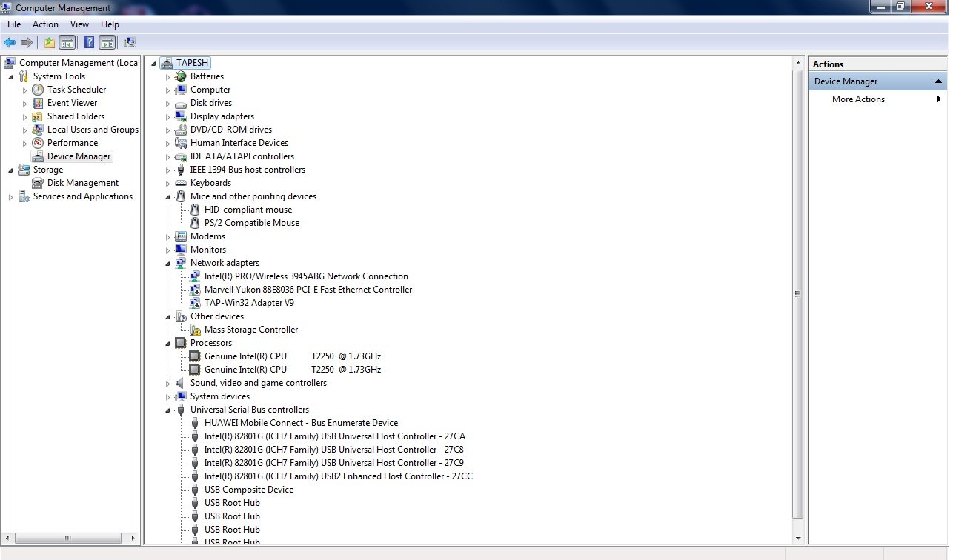Screen dimensions: 953x560
Task: Expand the Task Scheduler arrow
Action: coord(24,90)
